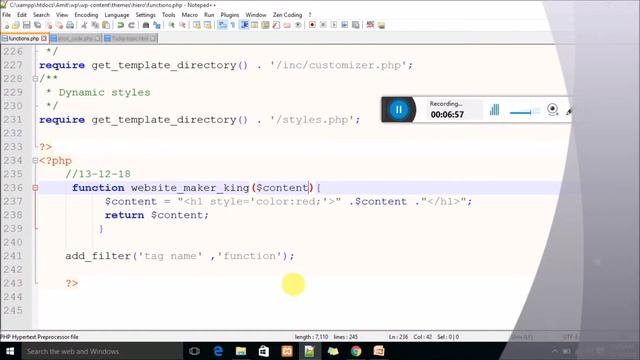640x360 pixels.
Task: Click the Function List toolbar icon
Action: (x=276, y=25)
